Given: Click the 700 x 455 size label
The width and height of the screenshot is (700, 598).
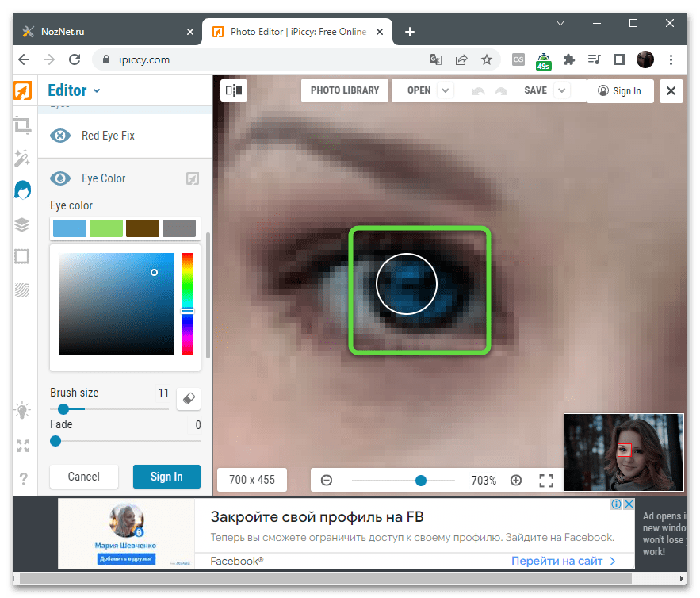Looking at the screenshot, I should (x=252, y=480).
